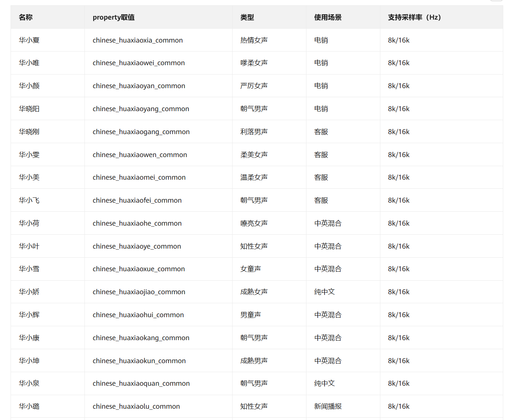Click the 名称 column header
510x420 pixels.
26,17
